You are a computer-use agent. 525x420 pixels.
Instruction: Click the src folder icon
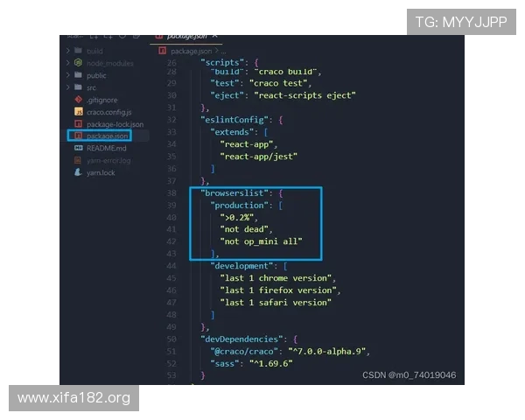coord(79,88)
